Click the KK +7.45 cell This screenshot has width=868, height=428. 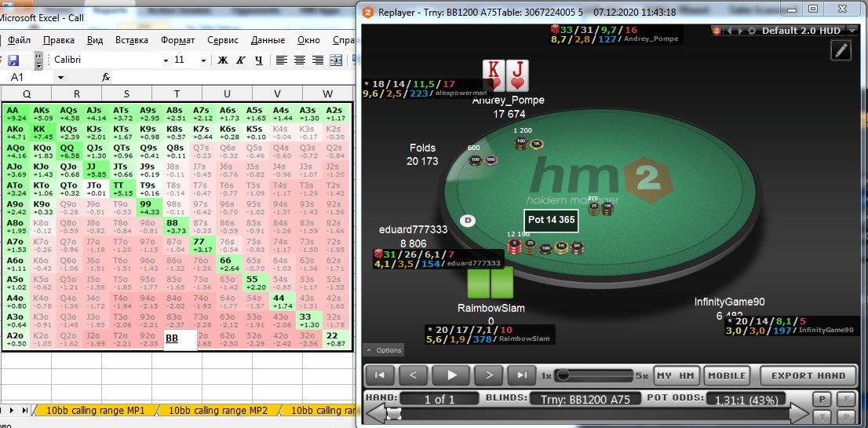43,133
